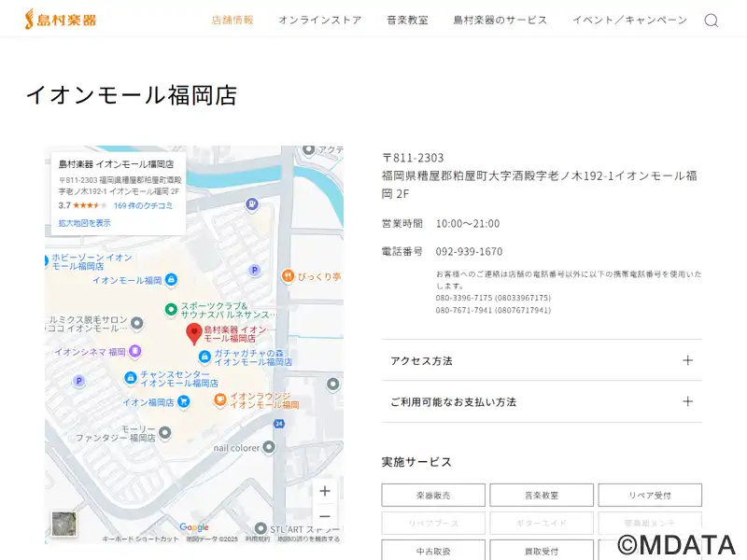Image resolution: width=747 pixels, height=560 pixels.
Task: Expand the ご利用可能なお支払い方法 section
Action: (x=542, y=401)
